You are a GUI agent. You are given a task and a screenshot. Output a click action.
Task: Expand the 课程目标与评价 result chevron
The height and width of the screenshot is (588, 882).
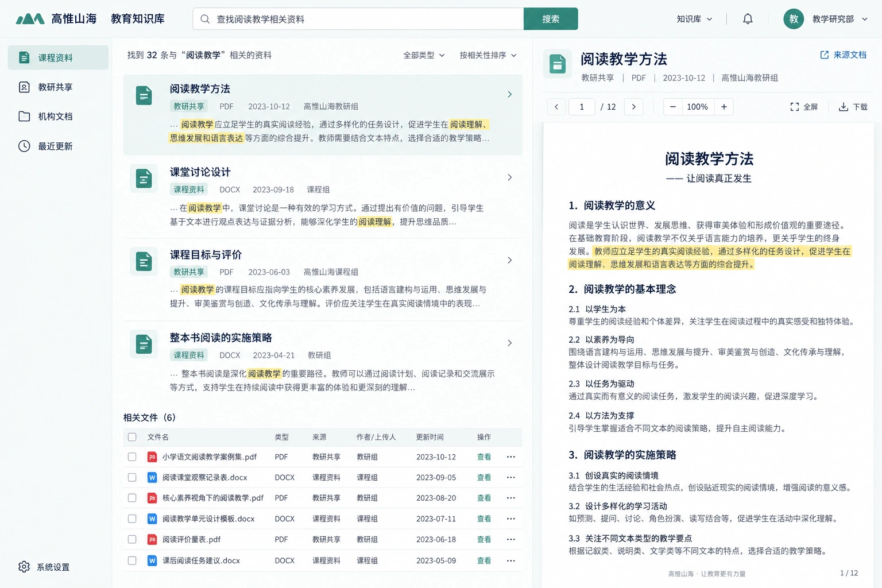click(509, 260)
